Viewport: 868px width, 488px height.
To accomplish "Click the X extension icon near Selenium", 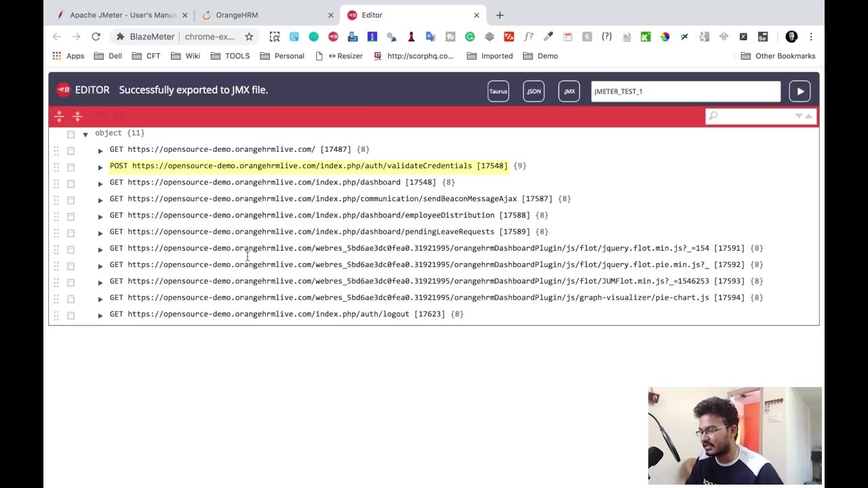I will coord(743,37).
